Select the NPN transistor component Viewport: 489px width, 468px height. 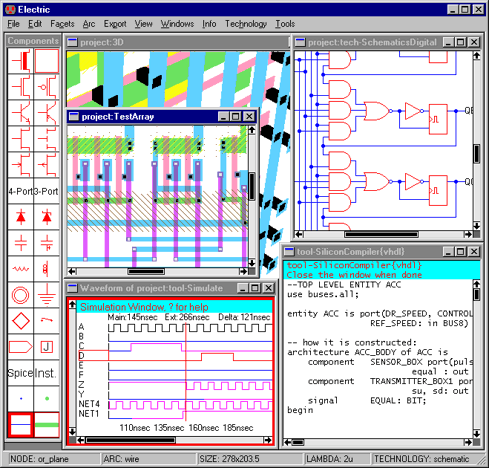point(21,113)
